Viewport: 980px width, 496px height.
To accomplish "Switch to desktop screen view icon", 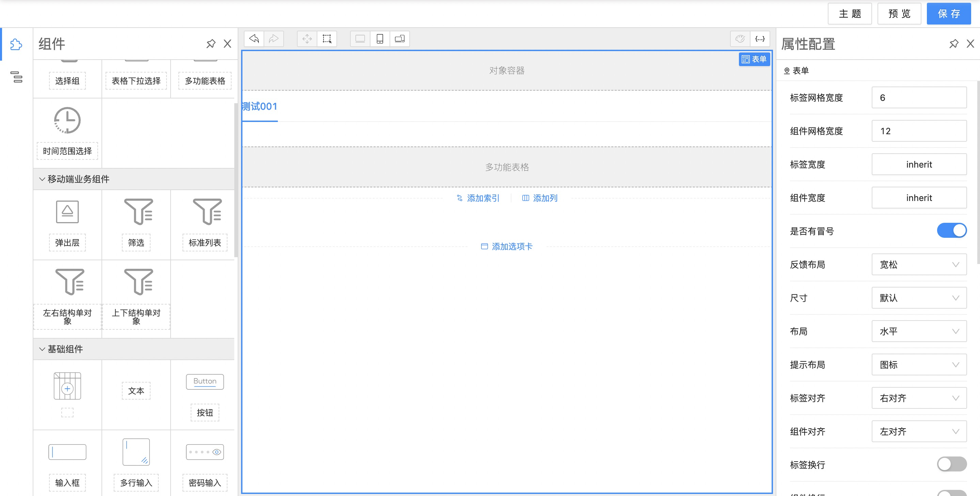I will point(360,39).
